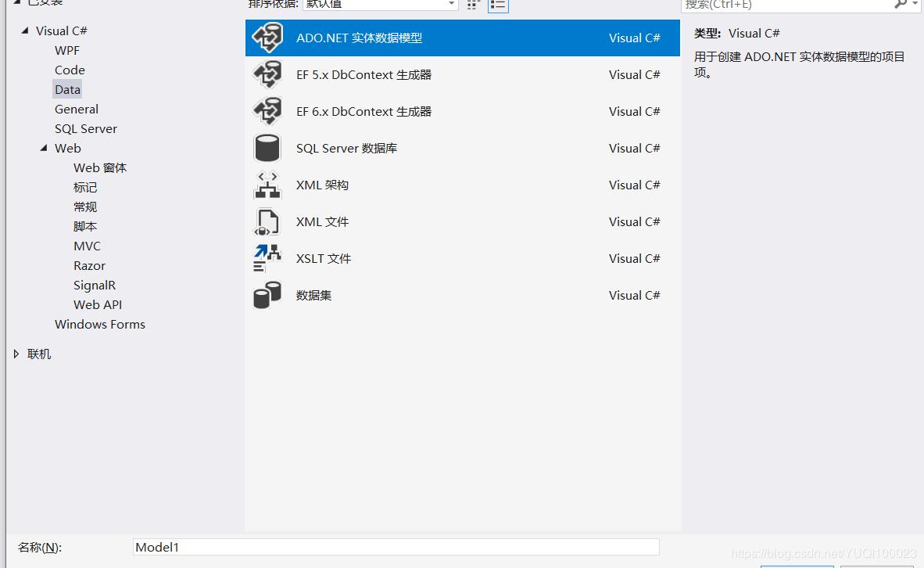
Task: Select the Visual C# root label
Action: coord(61,31)
